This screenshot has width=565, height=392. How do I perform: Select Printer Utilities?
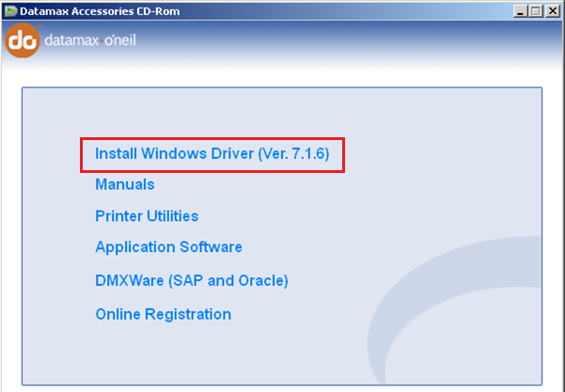[x=147, y=216]
